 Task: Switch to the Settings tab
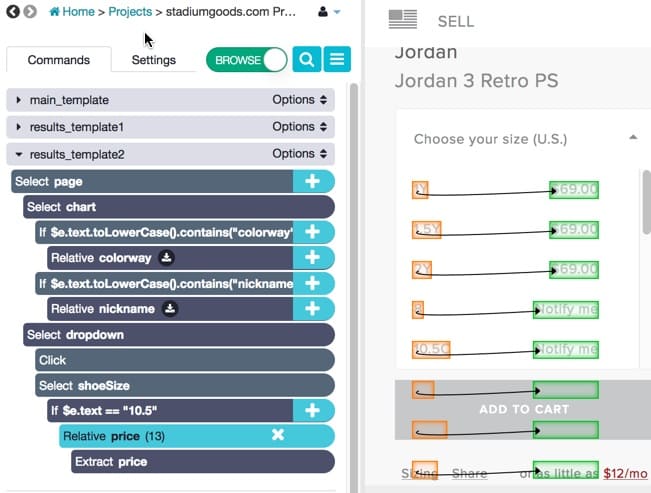(154, 60)
